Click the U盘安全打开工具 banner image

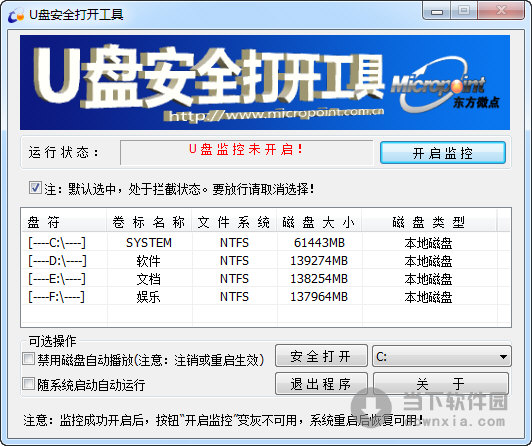point(265,82)
